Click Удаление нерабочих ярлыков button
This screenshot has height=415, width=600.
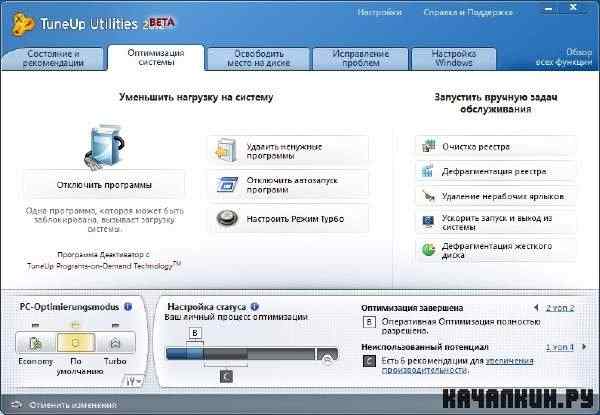(496, 196)
